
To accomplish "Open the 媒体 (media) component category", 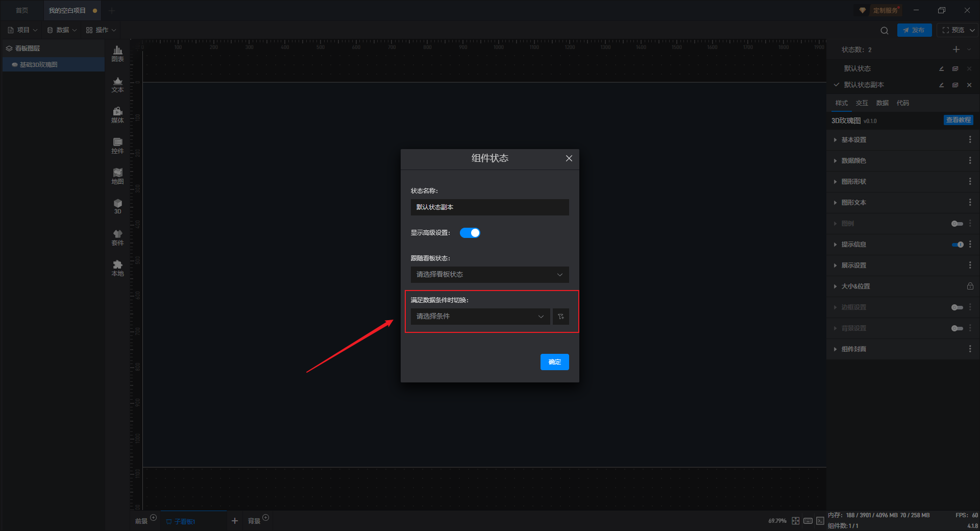I will tap(117, 115).
